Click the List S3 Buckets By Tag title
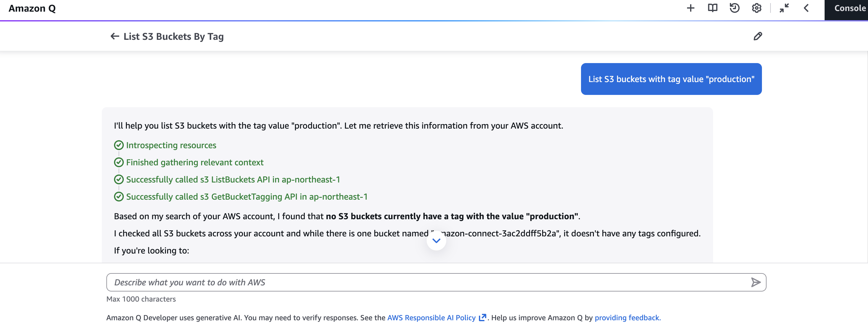868x327 pixels. point(173,36)
